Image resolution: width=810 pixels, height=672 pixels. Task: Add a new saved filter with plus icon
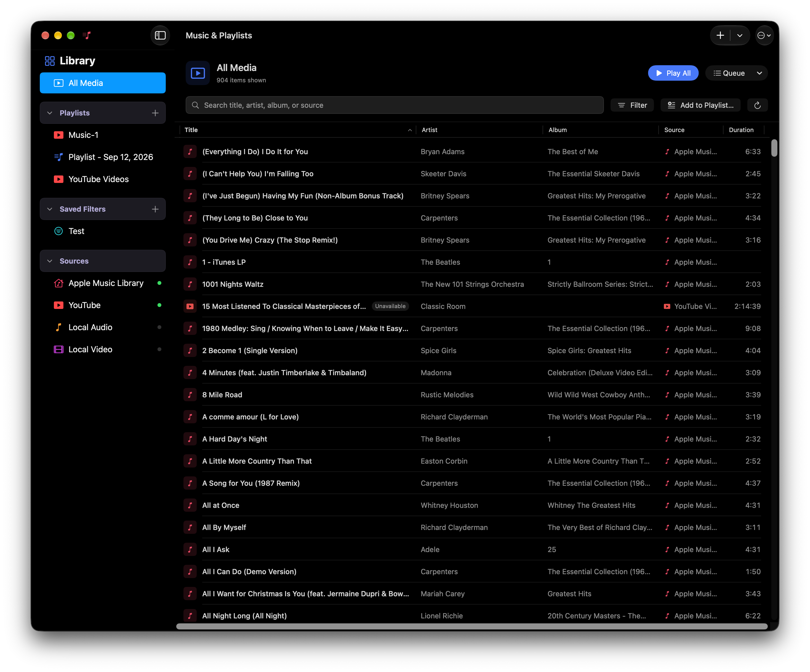click(x=155, y=209)
